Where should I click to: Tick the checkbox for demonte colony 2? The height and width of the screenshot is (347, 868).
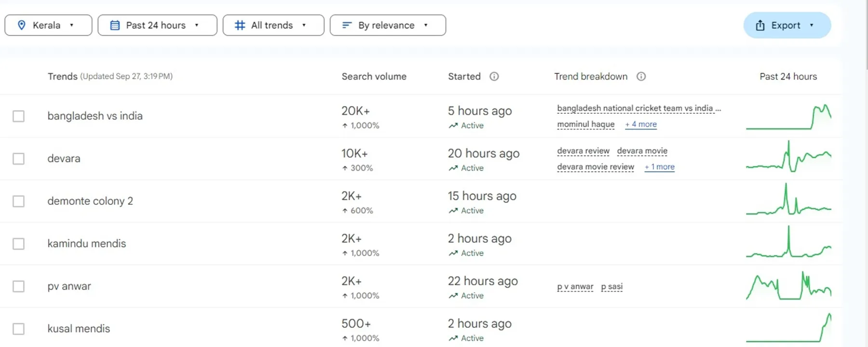tap(18, 201)
